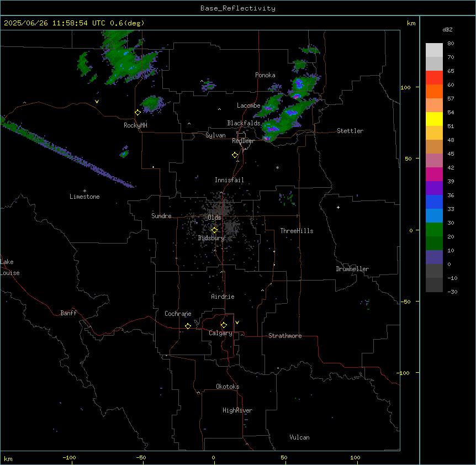Click the Drumheller city label
Image resolution: width=476 pixels, height=465 pixels.
352,269
